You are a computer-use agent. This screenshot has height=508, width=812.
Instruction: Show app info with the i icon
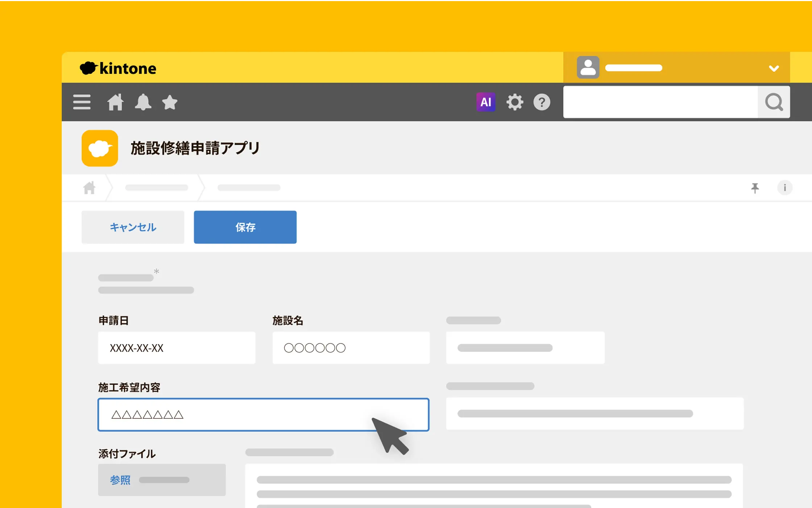tap(784, 188)
